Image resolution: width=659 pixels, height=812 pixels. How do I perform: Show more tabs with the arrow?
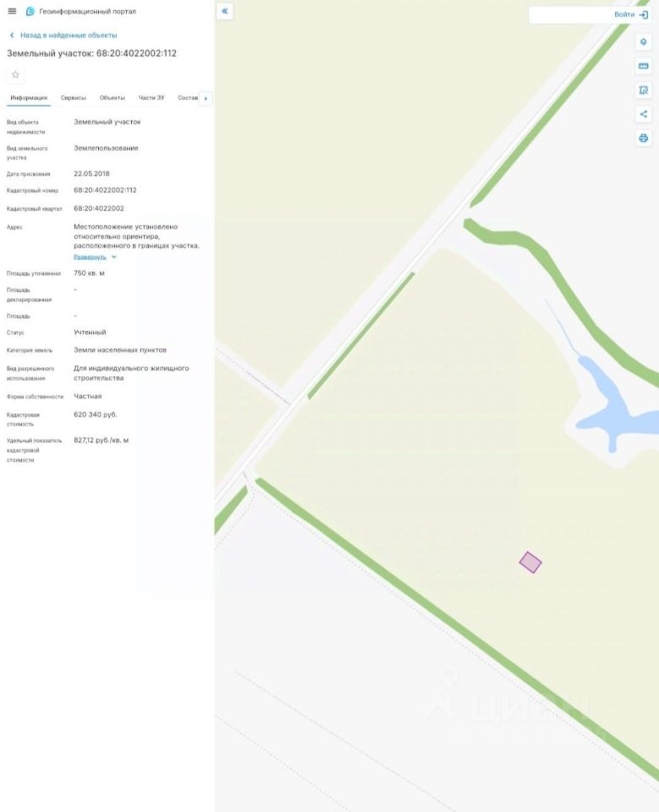coord(206,98)
